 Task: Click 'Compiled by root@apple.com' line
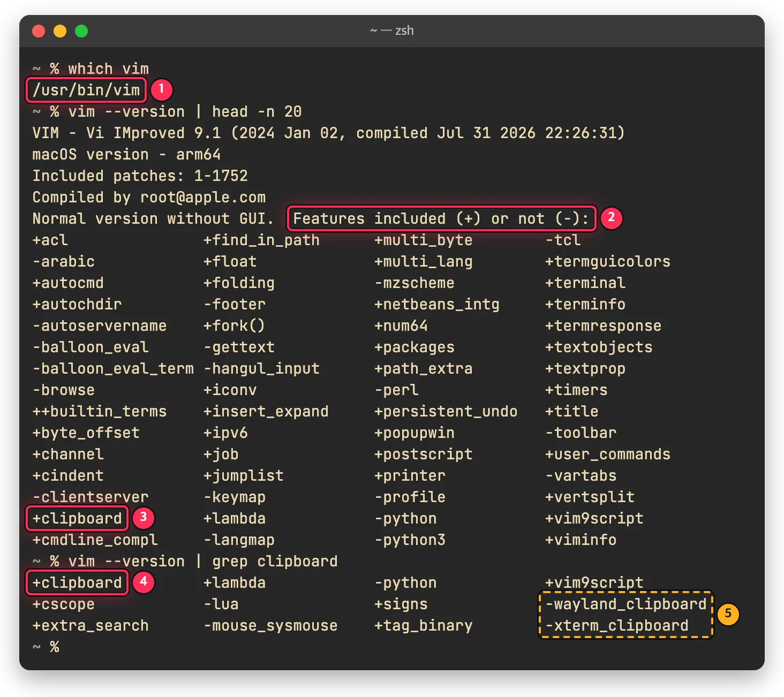pyautogui.click(x=149, y=197)
